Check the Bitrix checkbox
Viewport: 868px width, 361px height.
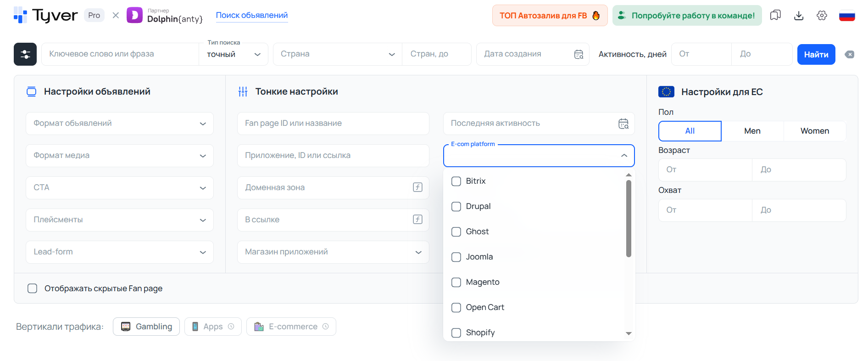tap(456, 181)
